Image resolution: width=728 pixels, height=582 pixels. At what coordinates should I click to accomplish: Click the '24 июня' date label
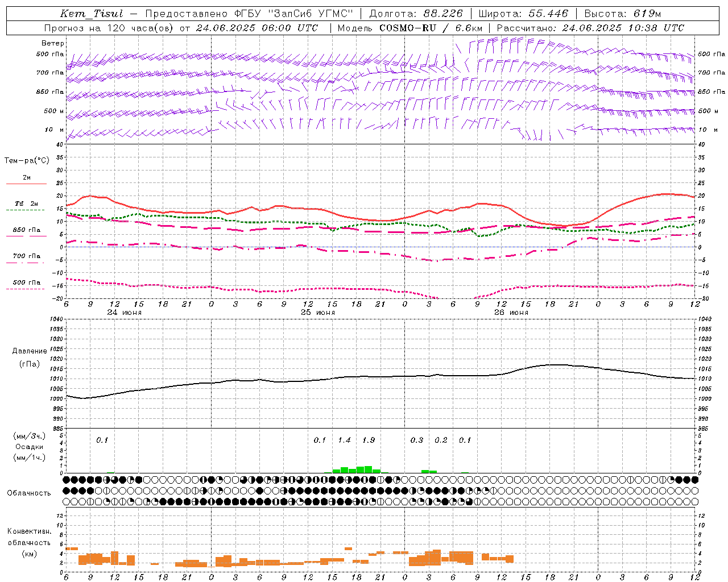point(125,313)
